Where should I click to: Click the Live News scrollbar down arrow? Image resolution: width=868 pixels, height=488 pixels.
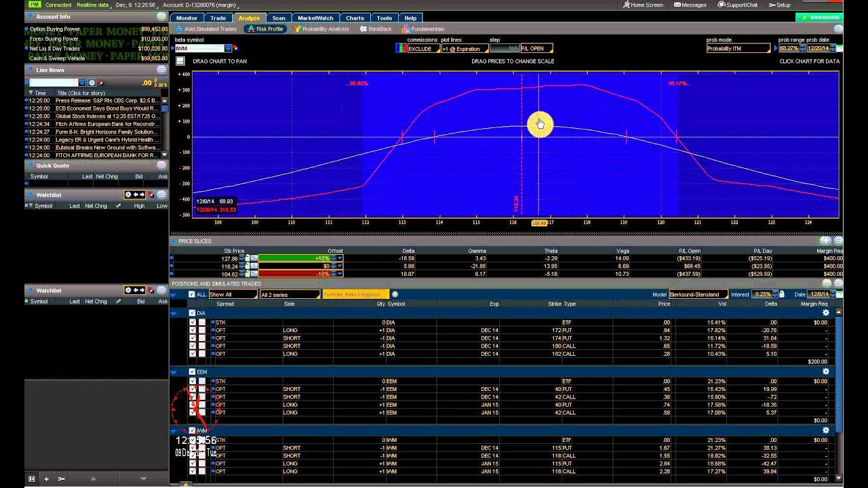tap(164, 155)
